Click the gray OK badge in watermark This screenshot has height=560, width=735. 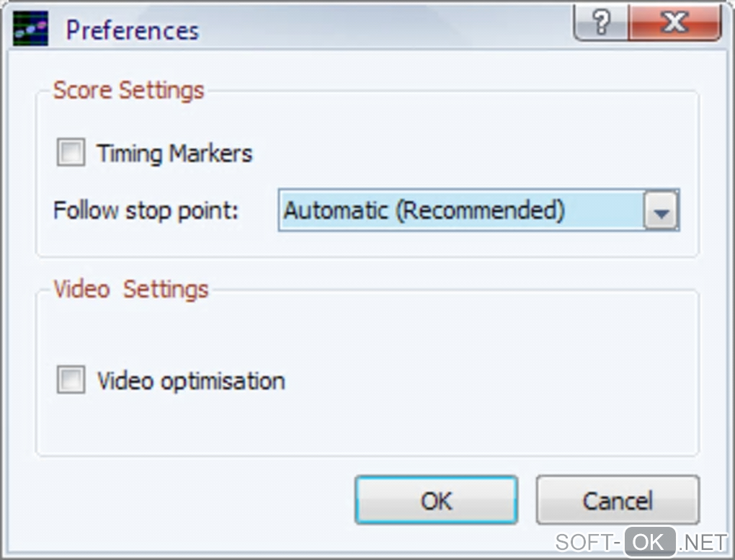click(650, 541)
